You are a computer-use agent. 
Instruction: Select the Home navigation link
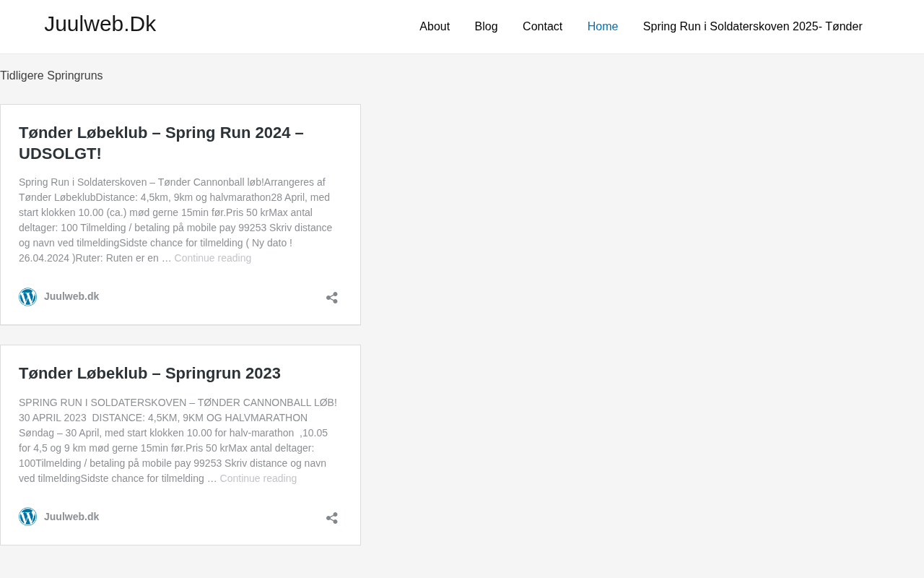point(603,27)
